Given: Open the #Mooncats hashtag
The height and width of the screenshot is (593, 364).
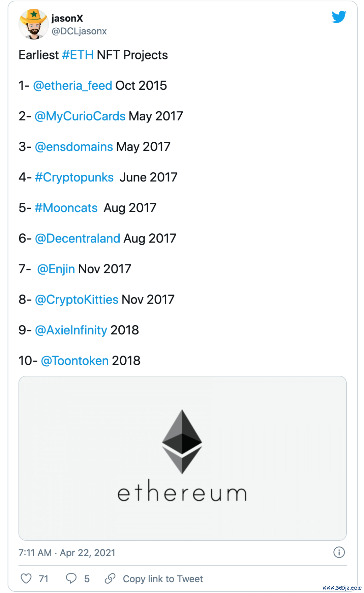Looking at the screenshot, I should point(66,207).
